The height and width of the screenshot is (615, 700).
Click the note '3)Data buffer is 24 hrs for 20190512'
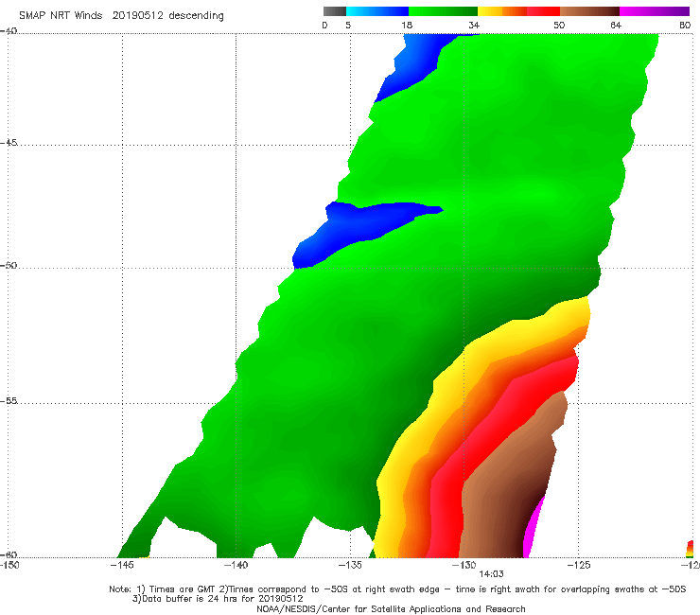(x=218, y=599)
